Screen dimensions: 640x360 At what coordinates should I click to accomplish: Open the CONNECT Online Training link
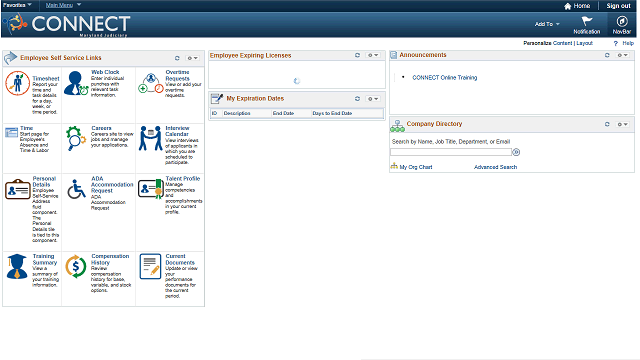pyautogui.click(x=444, y=78)
